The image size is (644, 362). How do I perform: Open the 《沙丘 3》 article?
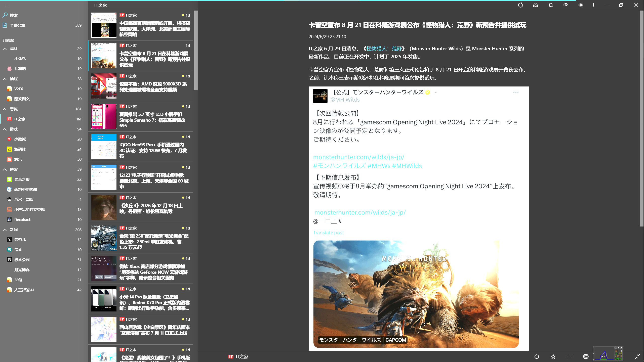pyautogui.click(x=141, y=208)
